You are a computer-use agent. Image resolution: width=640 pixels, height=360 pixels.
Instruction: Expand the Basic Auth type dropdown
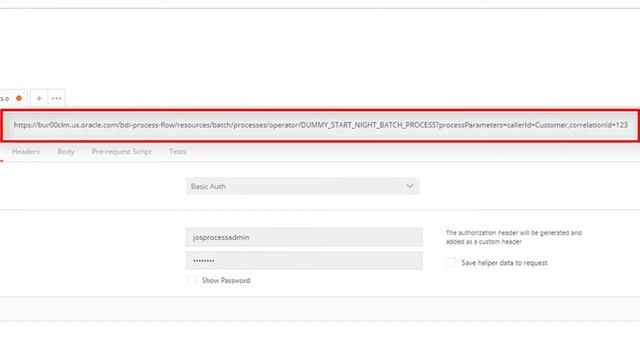pyautogui.click(x=302, y=186)
